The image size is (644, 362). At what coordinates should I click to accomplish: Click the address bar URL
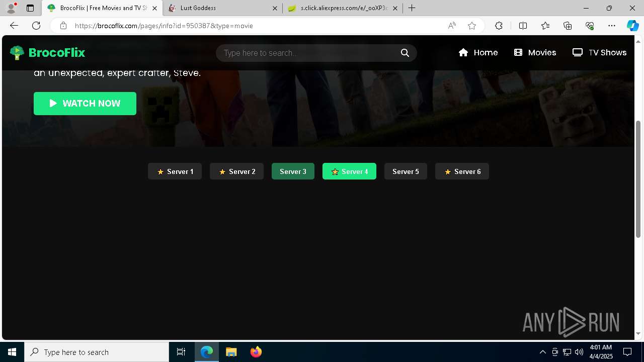164,26
